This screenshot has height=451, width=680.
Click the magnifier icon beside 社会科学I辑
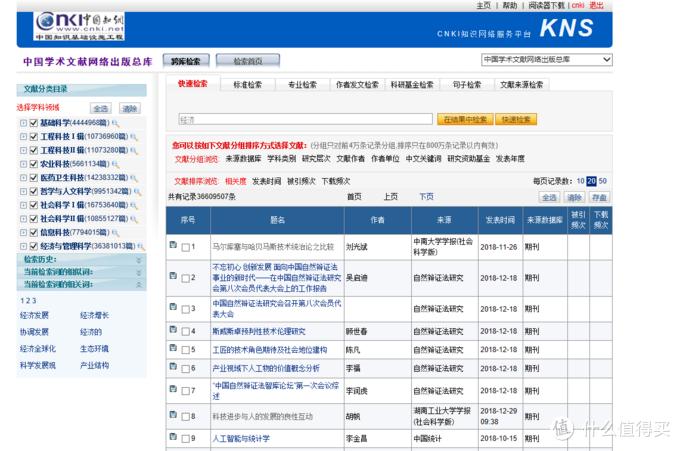point(134,206)
